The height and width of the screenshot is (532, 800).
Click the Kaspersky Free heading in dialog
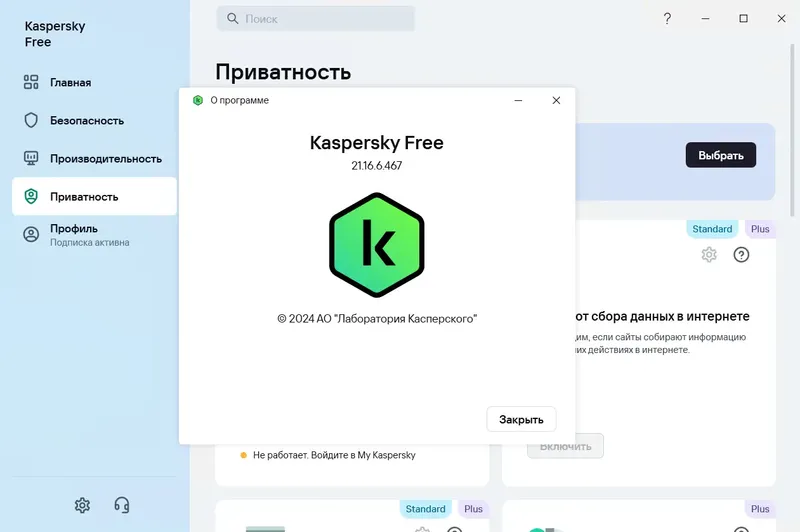(x=377, y=143)
